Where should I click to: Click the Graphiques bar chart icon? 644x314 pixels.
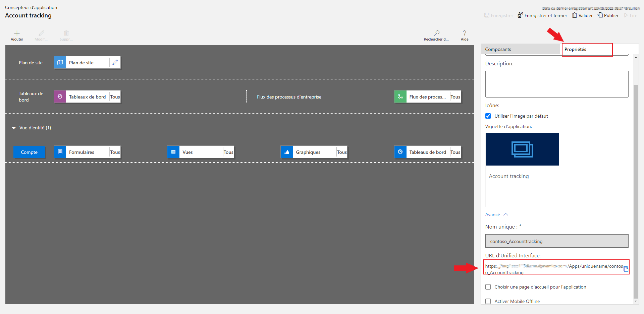tap(287, 152)
